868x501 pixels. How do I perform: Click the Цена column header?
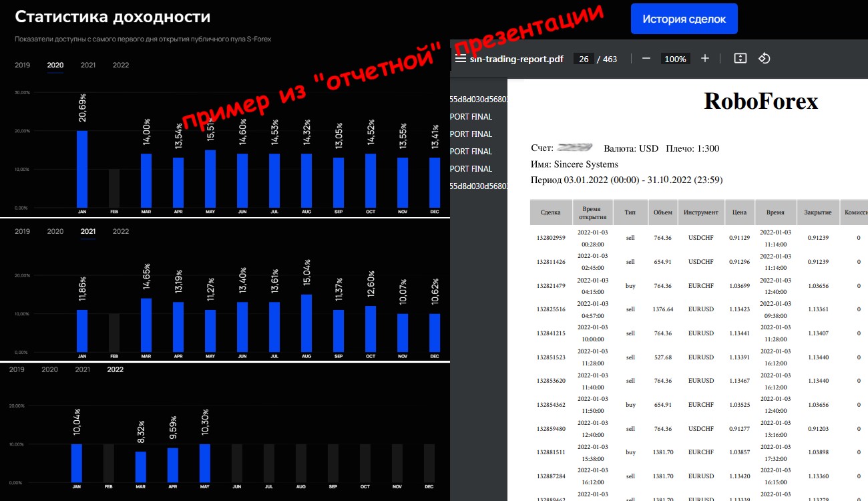[x=739, y=212]
